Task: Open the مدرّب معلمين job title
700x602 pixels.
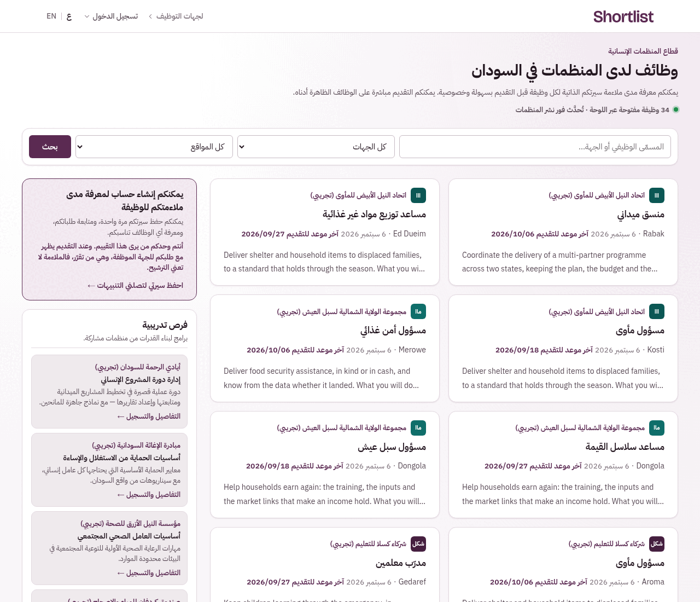Action: 401,563
